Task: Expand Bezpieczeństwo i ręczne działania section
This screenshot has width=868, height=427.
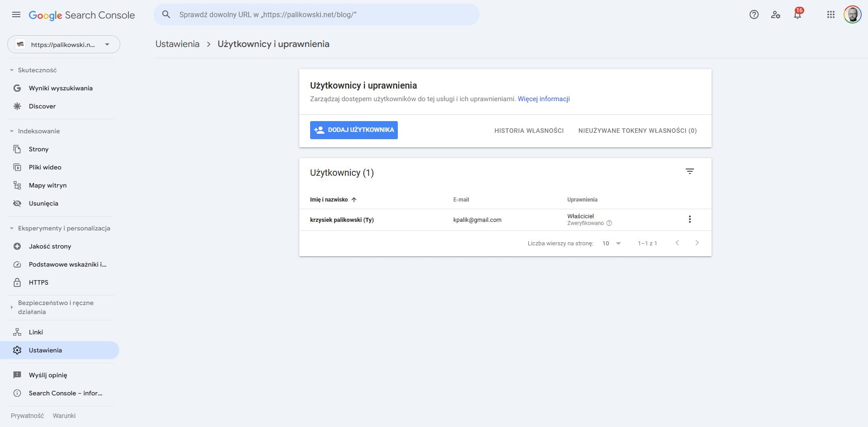Action: [x=12, y=307]
